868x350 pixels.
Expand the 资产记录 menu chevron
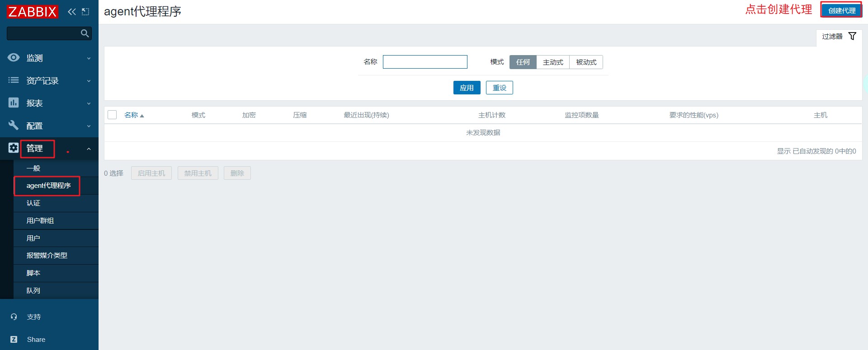click(x=89, y=81)
